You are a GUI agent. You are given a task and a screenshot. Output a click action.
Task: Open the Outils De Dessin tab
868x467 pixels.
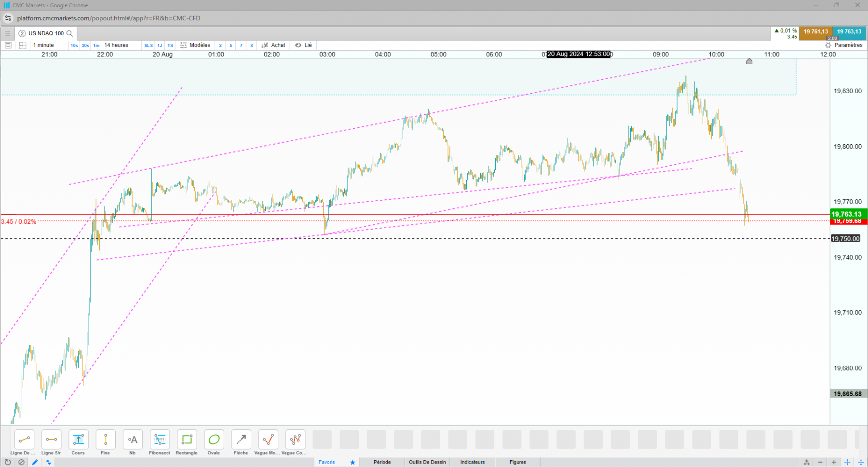(x=428, y=462)
